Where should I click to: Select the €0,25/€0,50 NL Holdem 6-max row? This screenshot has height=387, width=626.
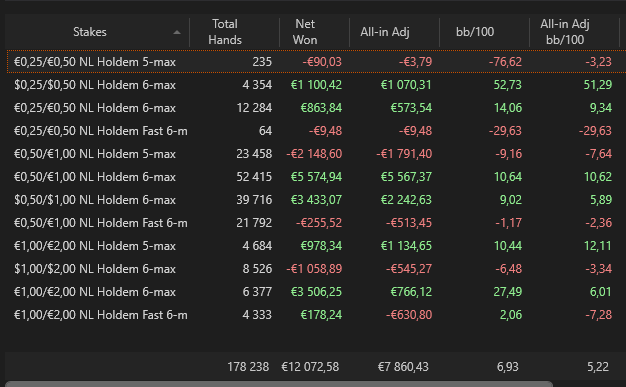(316, 108)
